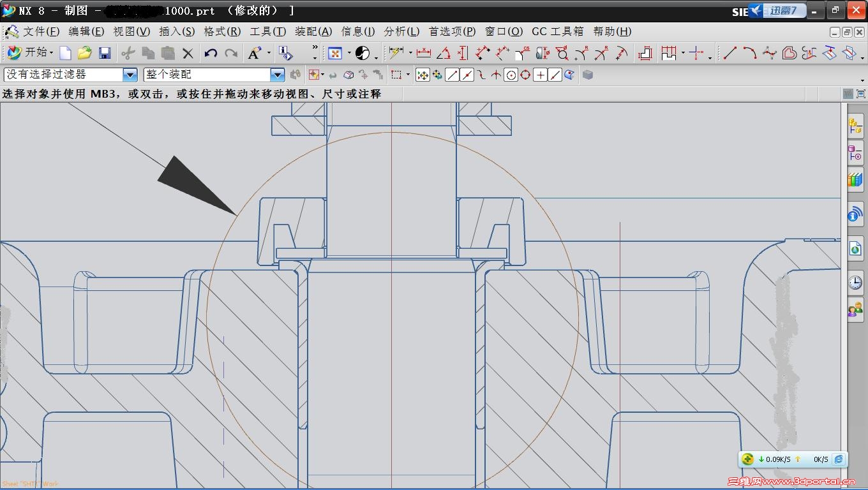
Task: Open an existing part file
Action: (x=85, y=53)
